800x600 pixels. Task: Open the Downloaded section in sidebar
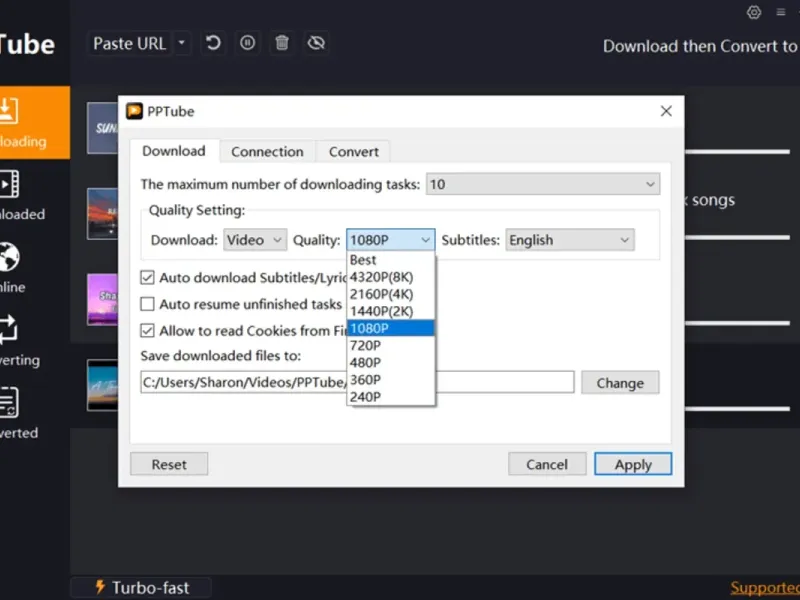pos(35,196)
